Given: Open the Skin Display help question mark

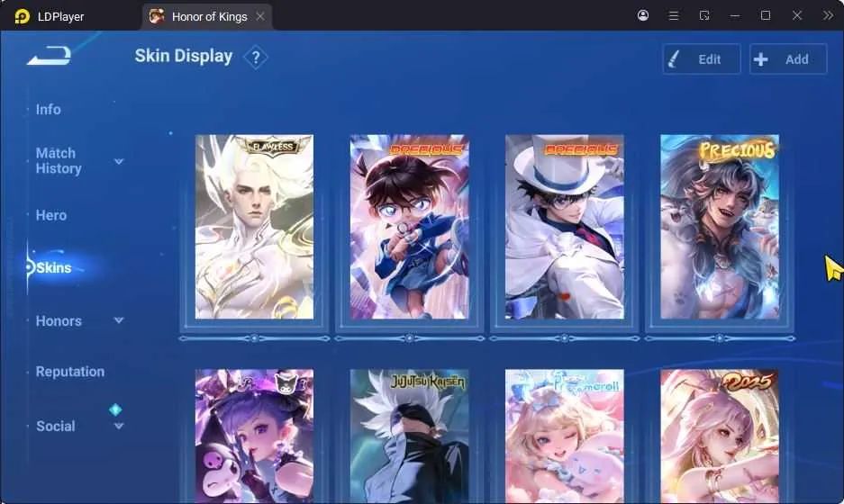Looking at the screenshot, I should coord(256,57).
